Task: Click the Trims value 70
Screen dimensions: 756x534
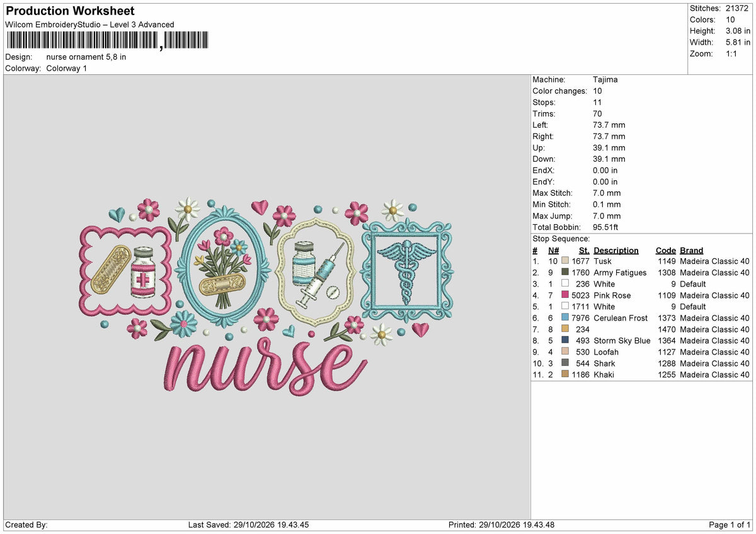Action: tap(598, 113)
